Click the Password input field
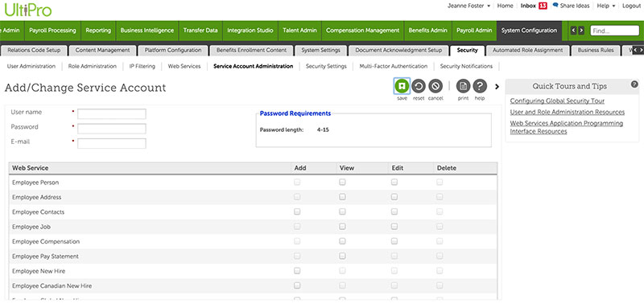The width and height of the screenshot is (644, 304). pos(112,129)
